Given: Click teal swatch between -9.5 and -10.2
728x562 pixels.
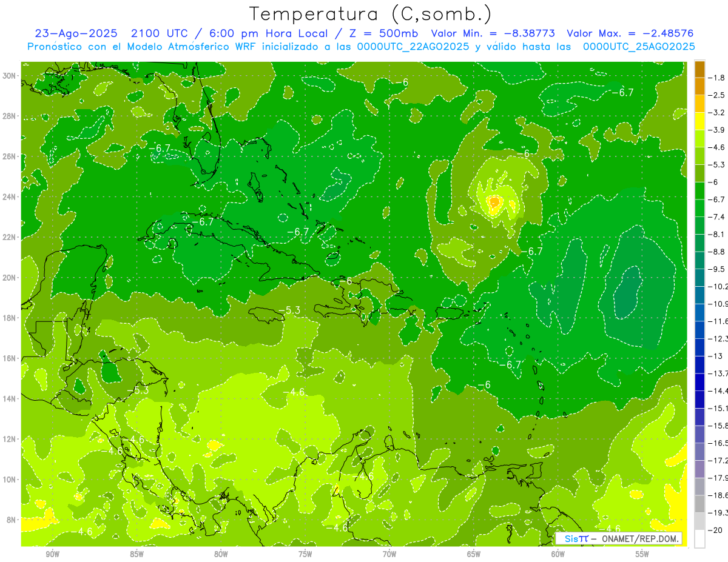Looking at the screenshot, I should 699,278.
